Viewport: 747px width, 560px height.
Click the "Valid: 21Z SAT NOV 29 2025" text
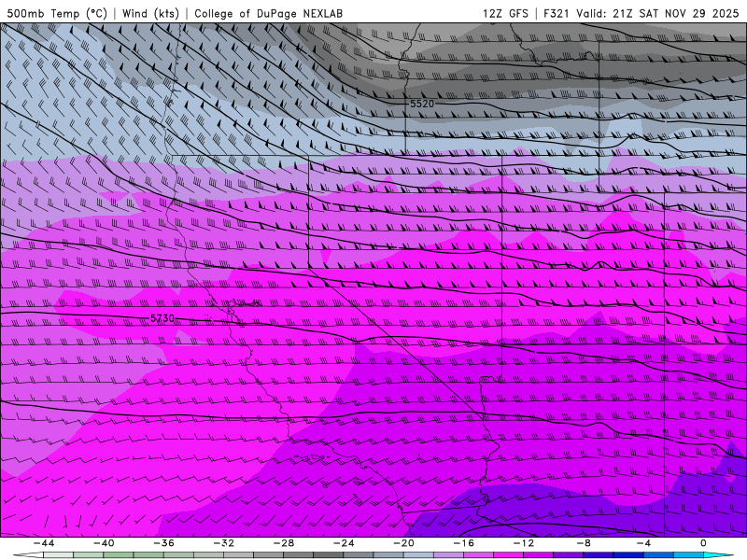coord(657,13)
